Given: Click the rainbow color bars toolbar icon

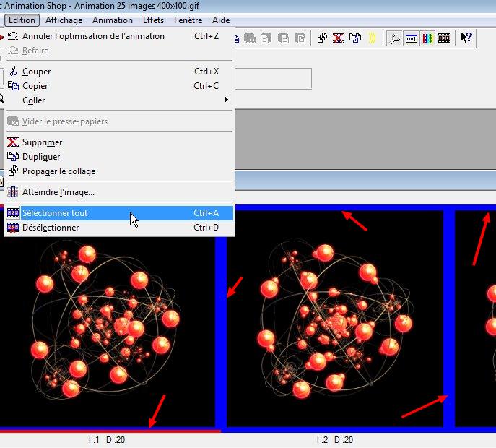Looking at the screenshot, I should pyautogui.click(x=428, y=38).
